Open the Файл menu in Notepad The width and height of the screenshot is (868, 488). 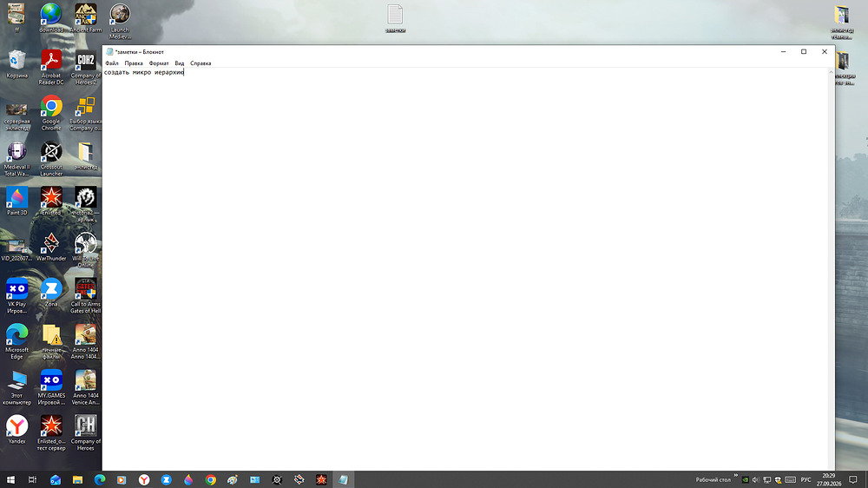click(x=112, y=63)
